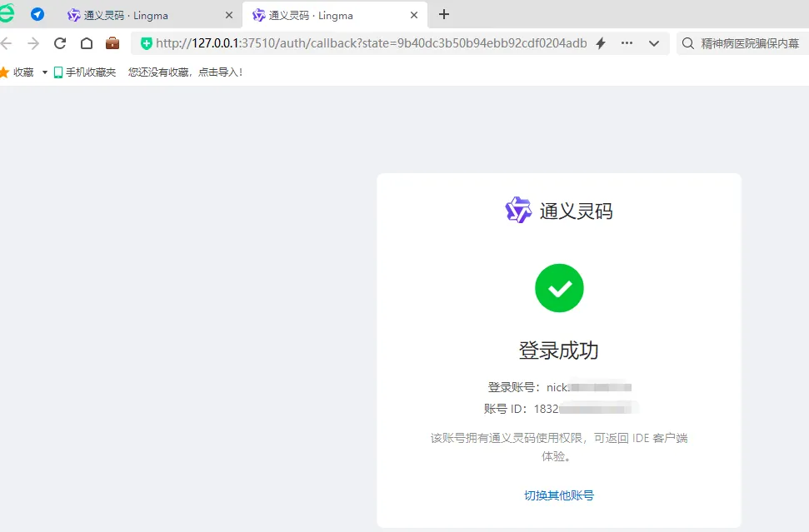Open a new tab with plus button
The height and width of the screenshot is (532, 809).
pyautogui.click(x=444, y=14)
